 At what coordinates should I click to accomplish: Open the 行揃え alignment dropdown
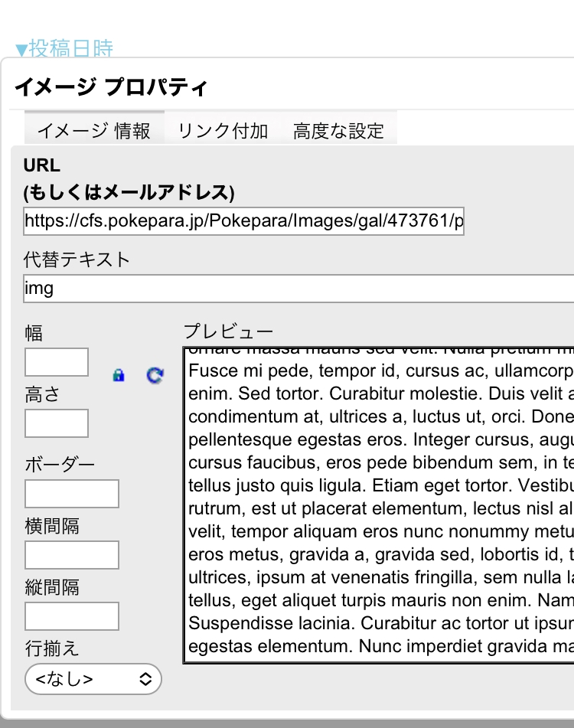(x=93, y=678)
